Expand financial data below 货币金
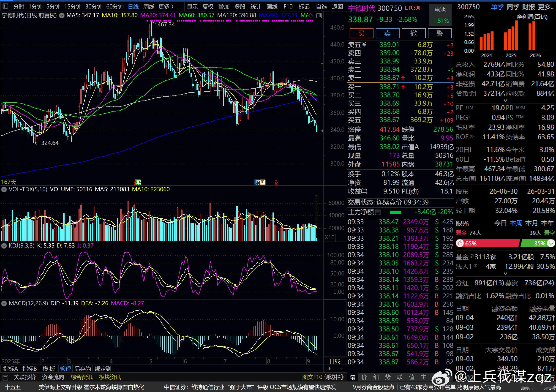The height and width of the screenshot is (392, 556). point(505,101)
